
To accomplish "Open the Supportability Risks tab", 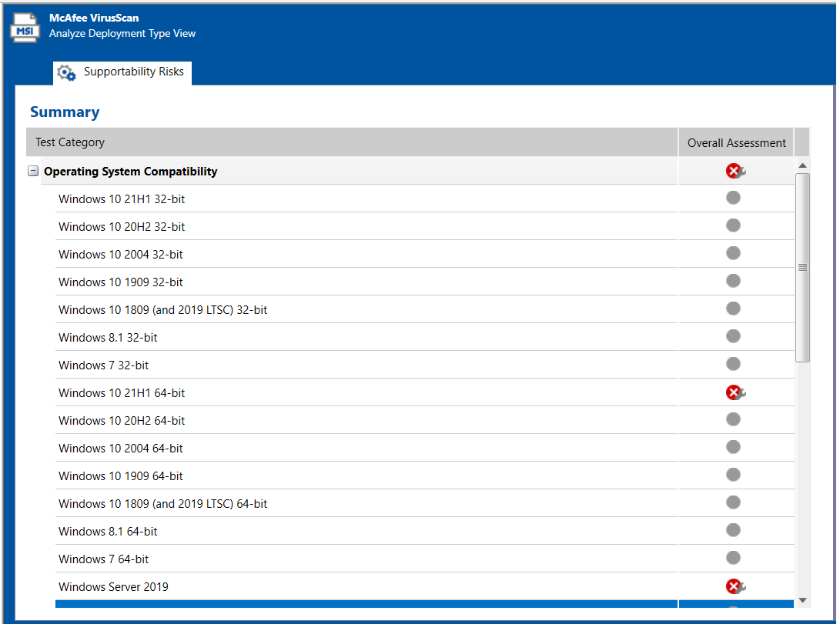I will [122, 72].
